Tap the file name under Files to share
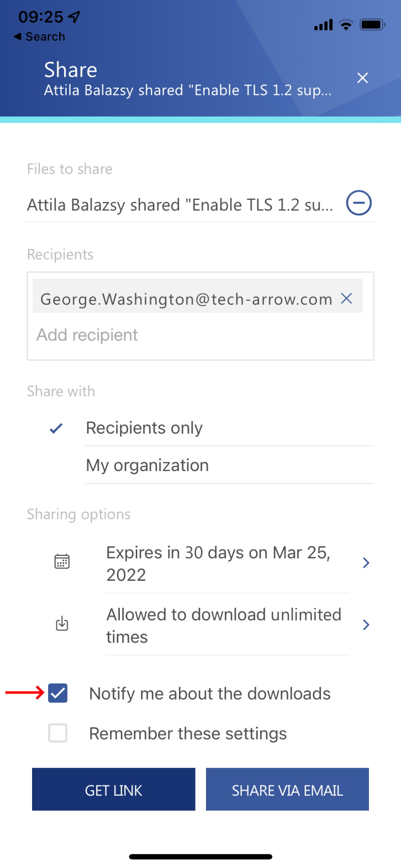 [180, 204]
